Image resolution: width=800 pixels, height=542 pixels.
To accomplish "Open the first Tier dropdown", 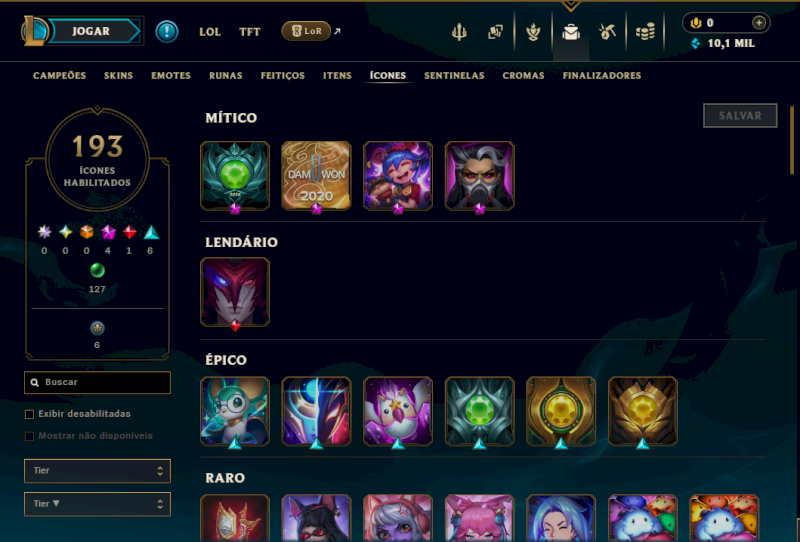I will [x=97, y=471].
